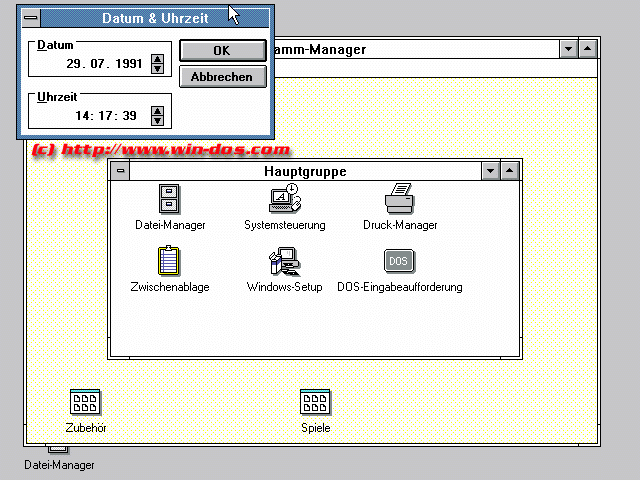Open the Datum & Uhrzeit control menu box
The image size is (640, 480).
pos(31,18)
